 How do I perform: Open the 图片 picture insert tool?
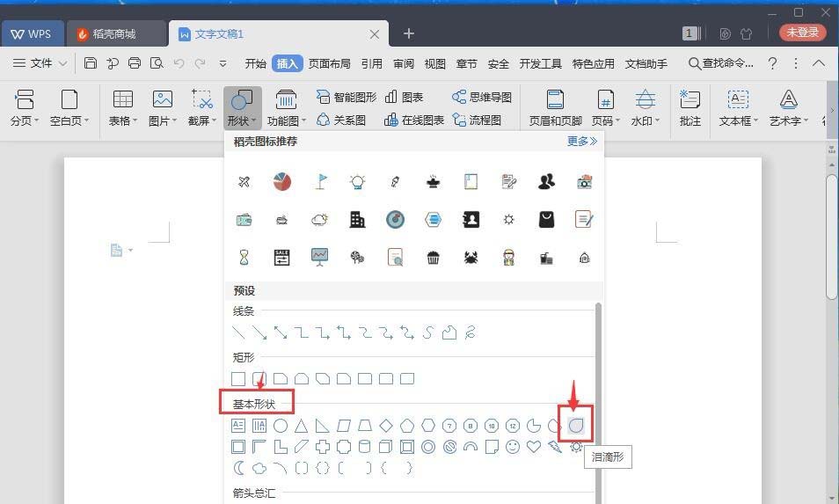coord(162,107)
